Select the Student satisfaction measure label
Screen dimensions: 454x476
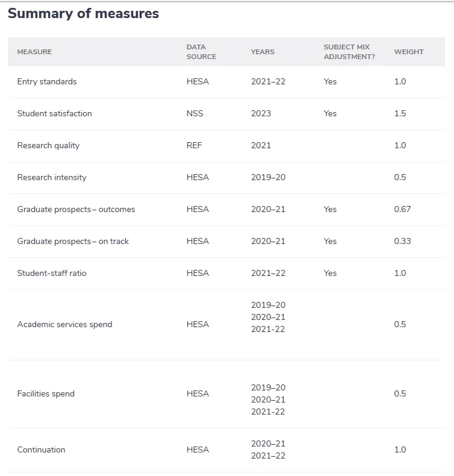(x=54, y=113)
